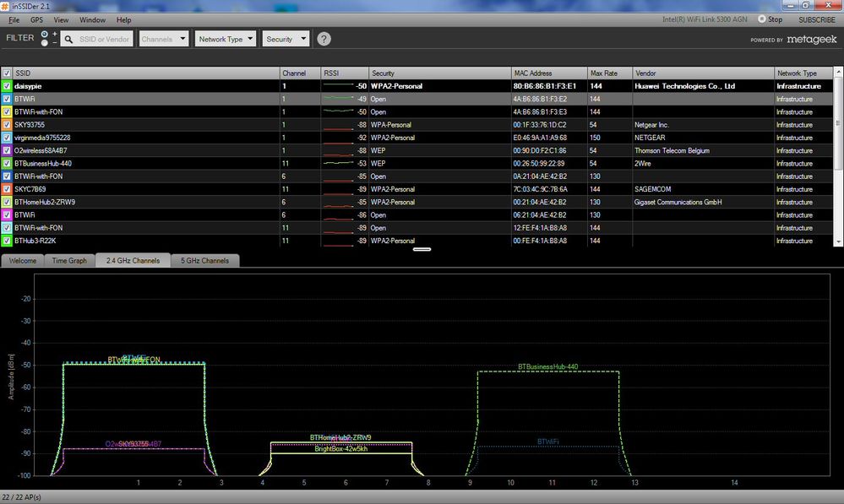Uncheck the BTBusinessHub-440 row checkbox
844x504 pixels.
click(7, 164)
